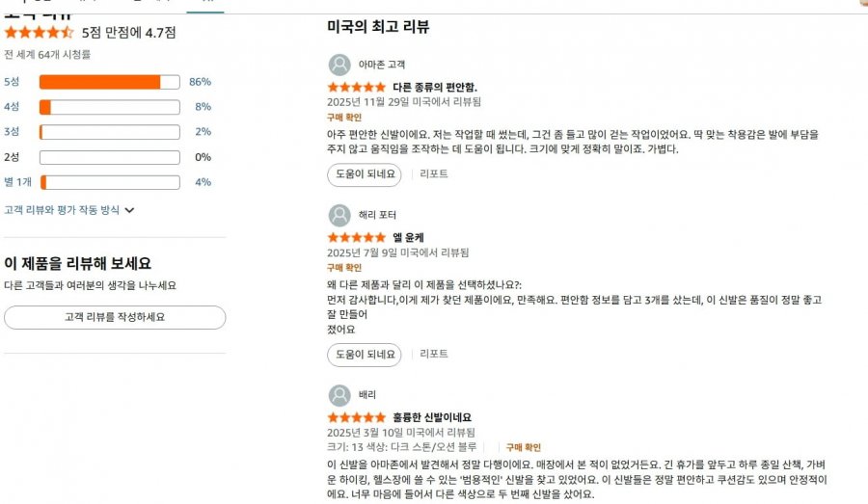868x504 pixels.
Task: Click overall 4.7 star rating icons
Action: pos(39,32)
